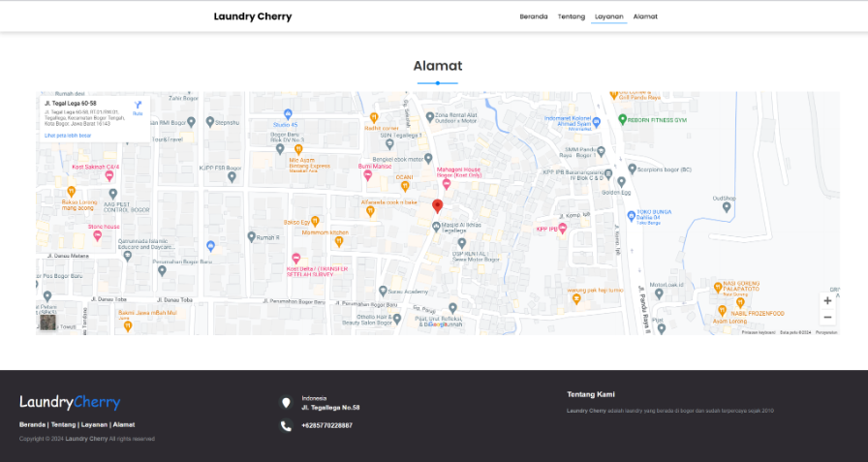Image resolution: width=868 pixels, height=462 pixels.
Task: Select the Kost Sakinah C4/4 marker
Action: tap(109, 176)
